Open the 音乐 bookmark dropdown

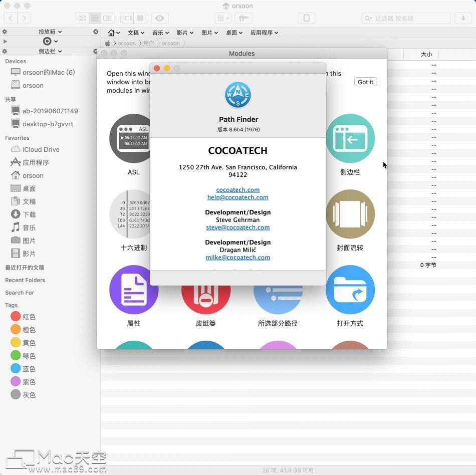(x=161, y=33)
